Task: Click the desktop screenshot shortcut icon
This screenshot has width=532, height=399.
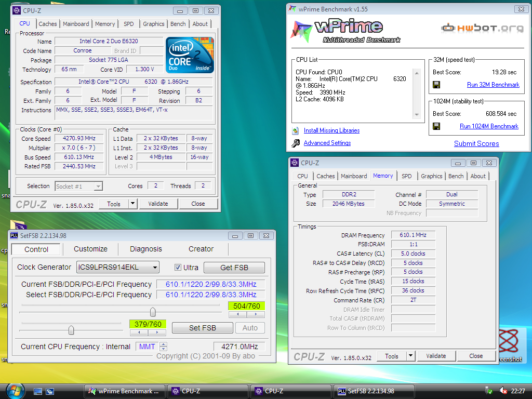Action: point(511,344)
